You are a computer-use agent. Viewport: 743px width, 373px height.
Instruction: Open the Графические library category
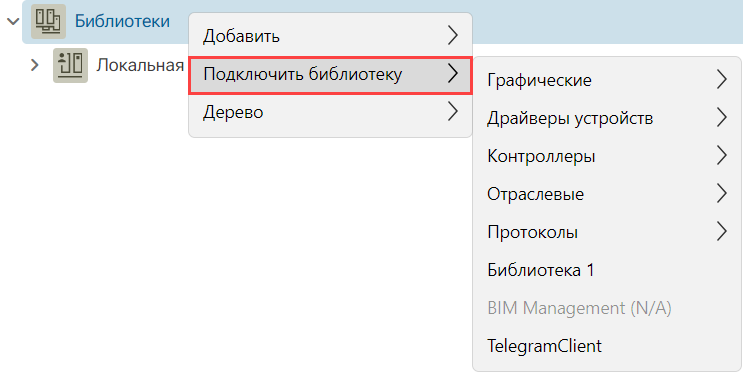click(x=607, y=80)
